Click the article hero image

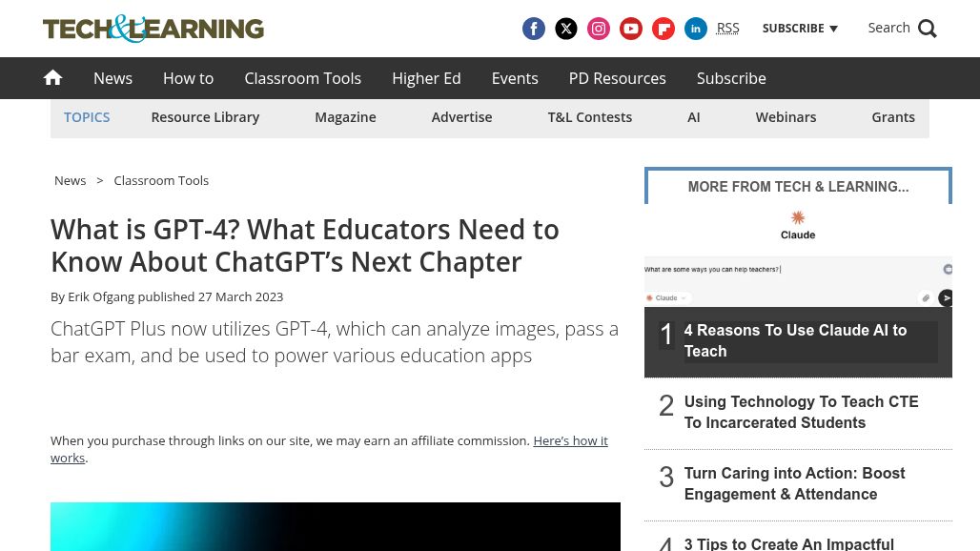(x=336, y=526)
